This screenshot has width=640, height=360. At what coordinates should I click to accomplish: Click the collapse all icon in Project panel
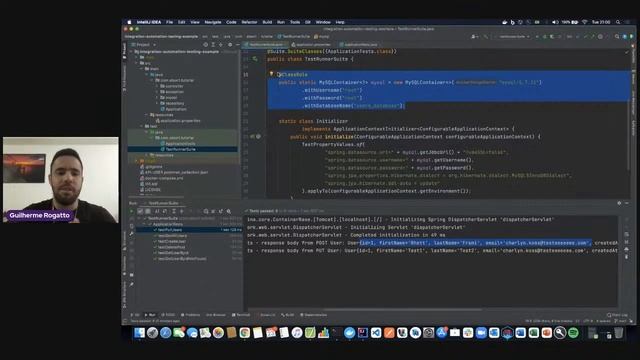click(x=221, y=44)
